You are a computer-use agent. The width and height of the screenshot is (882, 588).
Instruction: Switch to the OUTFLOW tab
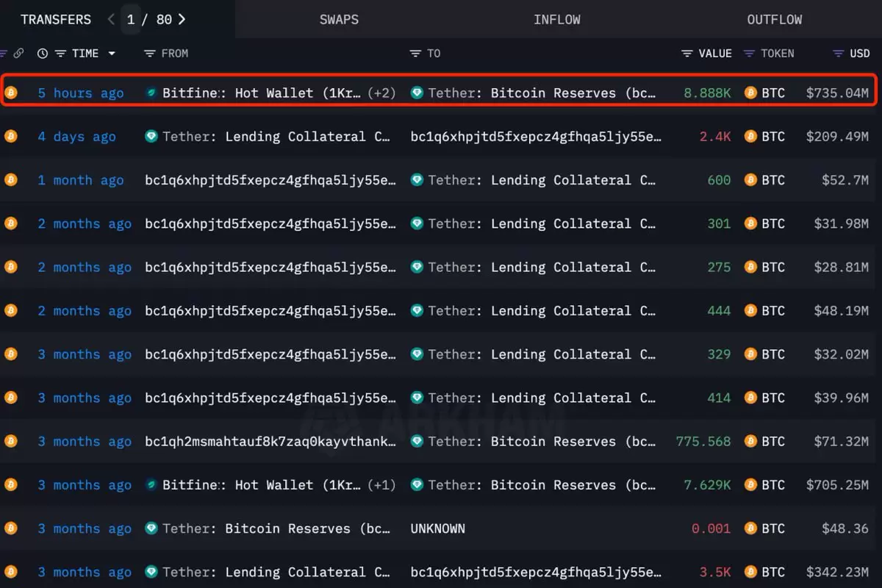774,20
